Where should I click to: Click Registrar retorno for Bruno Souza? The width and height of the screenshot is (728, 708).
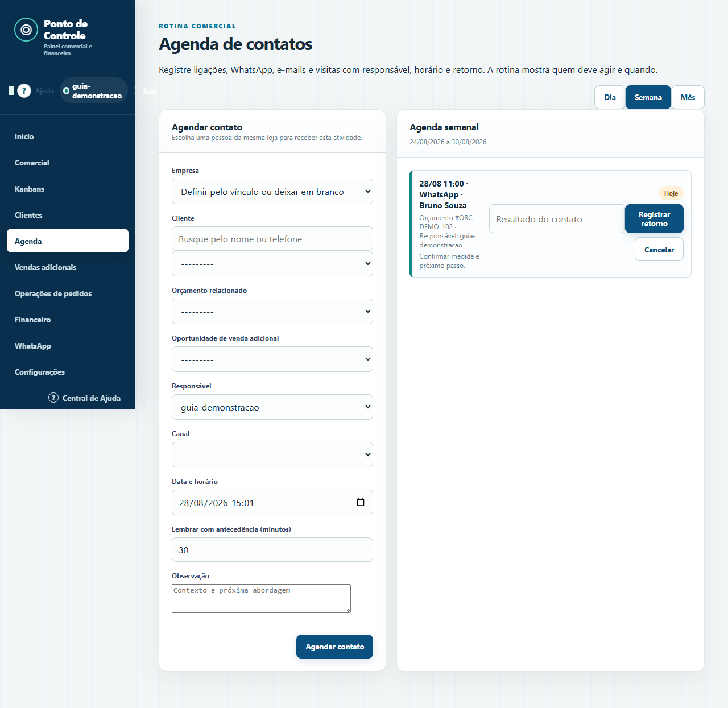point(654,219)
